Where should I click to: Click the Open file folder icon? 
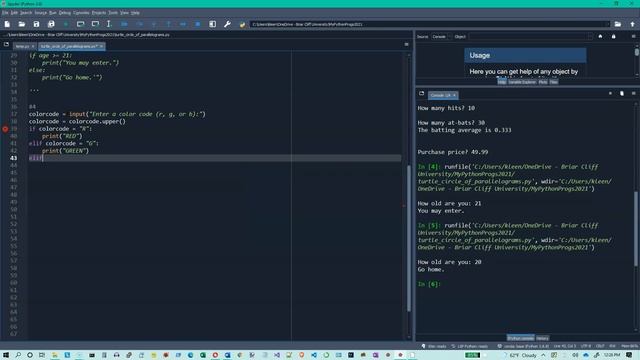[22, 24]
